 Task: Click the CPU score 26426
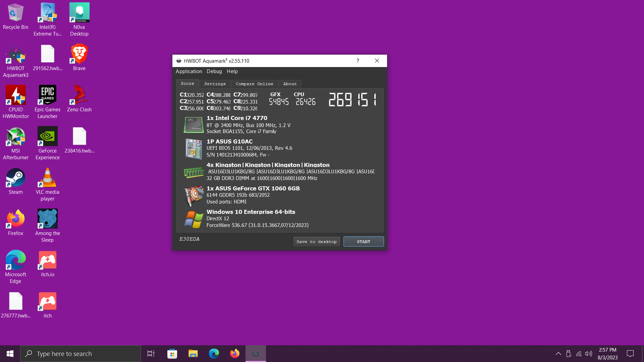pyautogui.click(x=306, y=102)
